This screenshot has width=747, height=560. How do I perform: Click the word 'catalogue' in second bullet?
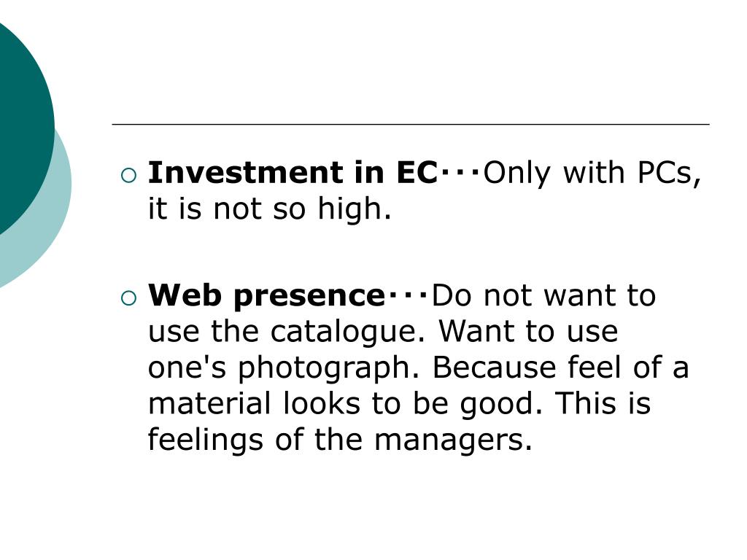(x=344, y=332)
